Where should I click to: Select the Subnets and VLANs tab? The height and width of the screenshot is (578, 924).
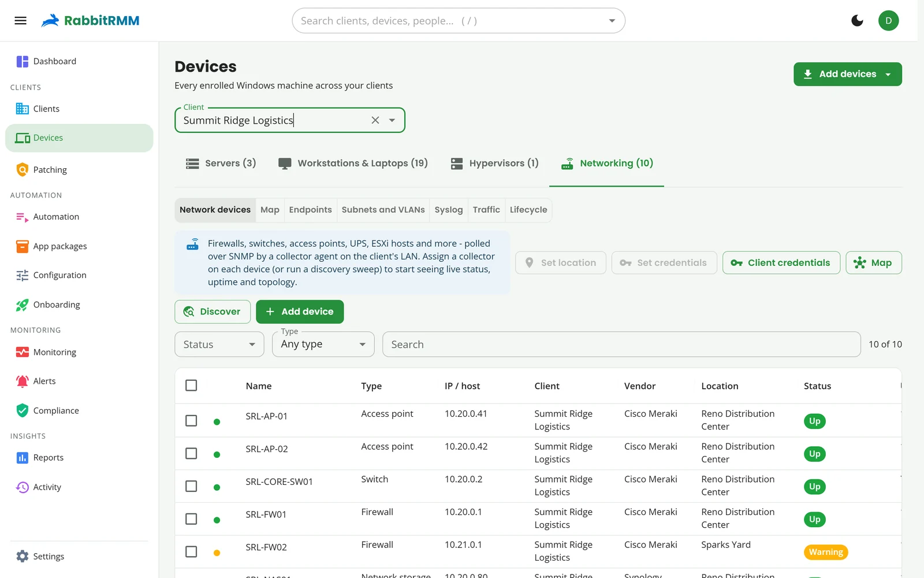pyautogui.click(x=383, y=210)
